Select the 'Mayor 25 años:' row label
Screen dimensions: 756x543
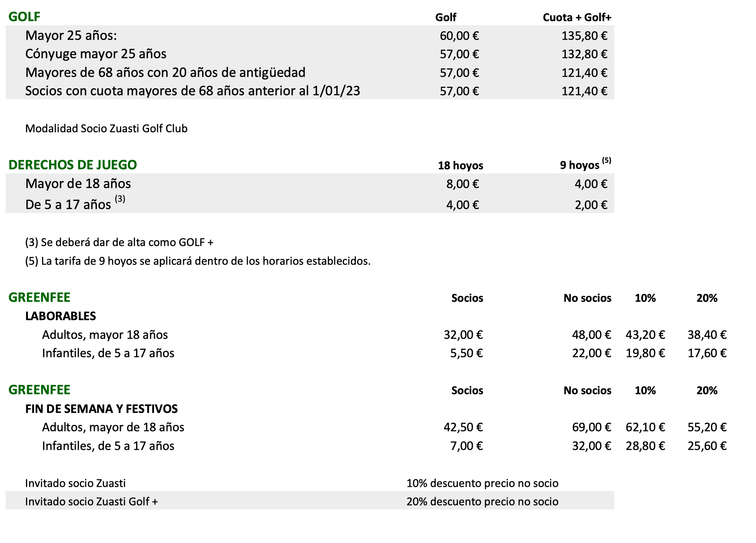pos(71,36)
